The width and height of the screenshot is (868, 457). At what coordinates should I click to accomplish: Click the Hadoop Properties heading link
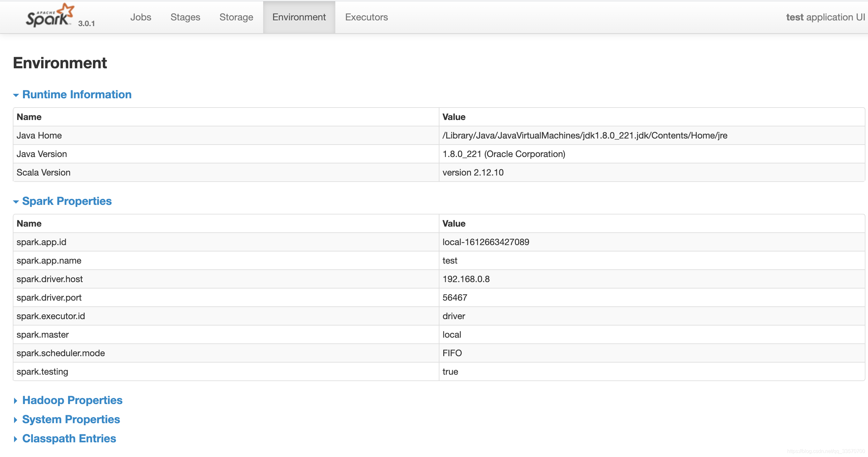coord(72,400)
